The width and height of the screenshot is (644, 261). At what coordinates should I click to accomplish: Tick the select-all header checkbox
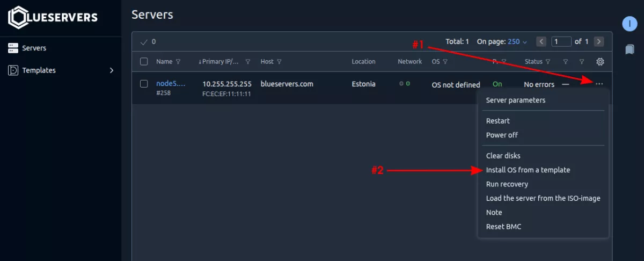(144, 61)
